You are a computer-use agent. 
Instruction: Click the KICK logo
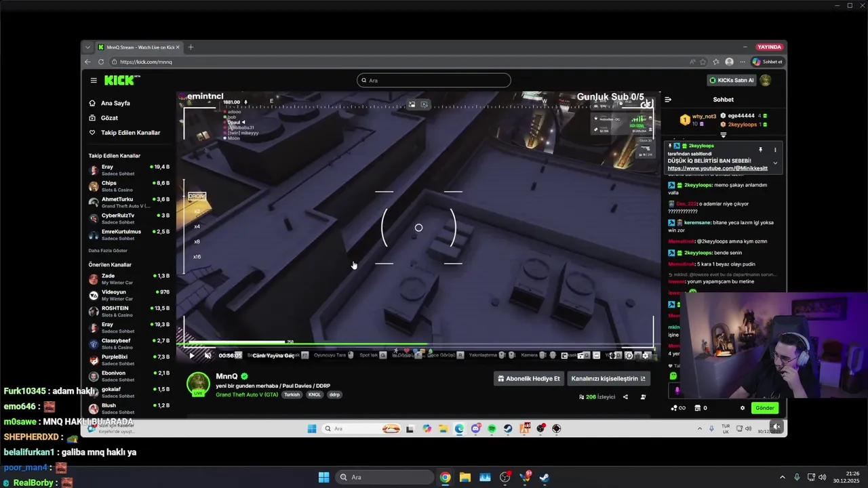(x=121, y=80)
